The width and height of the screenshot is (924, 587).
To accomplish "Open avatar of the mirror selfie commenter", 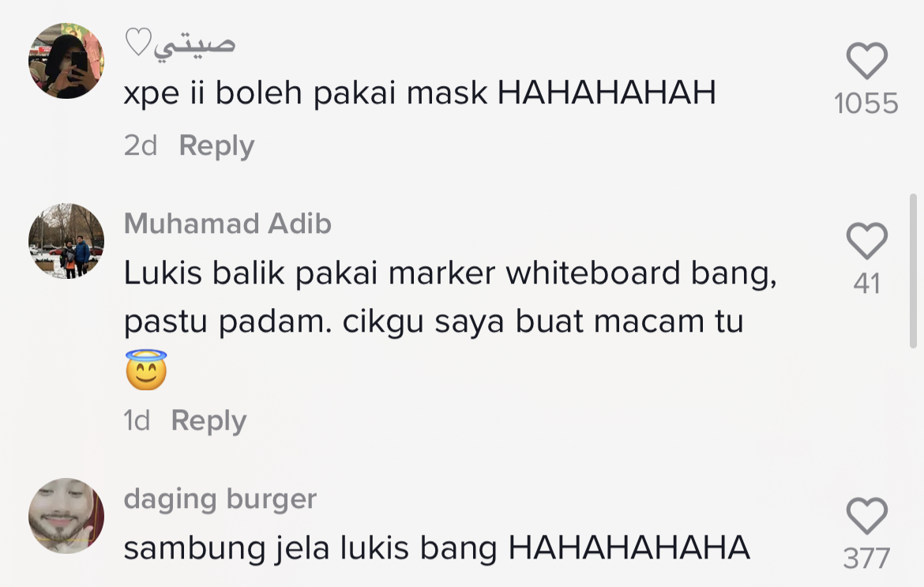I will pyautogui.click(x=66, y=61).
